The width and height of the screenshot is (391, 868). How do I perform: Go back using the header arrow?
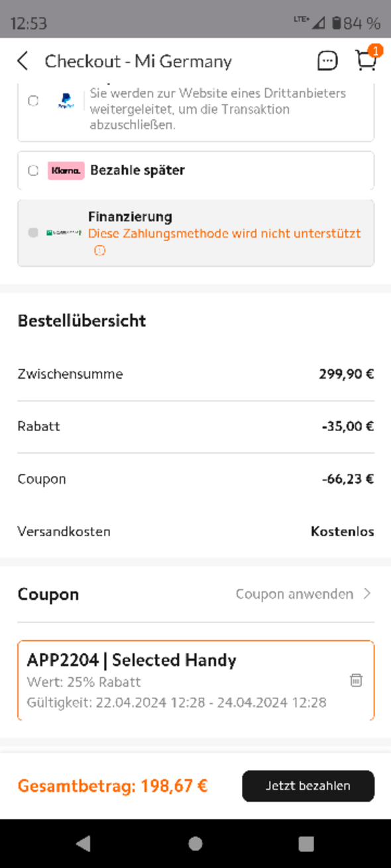[23, 62]
